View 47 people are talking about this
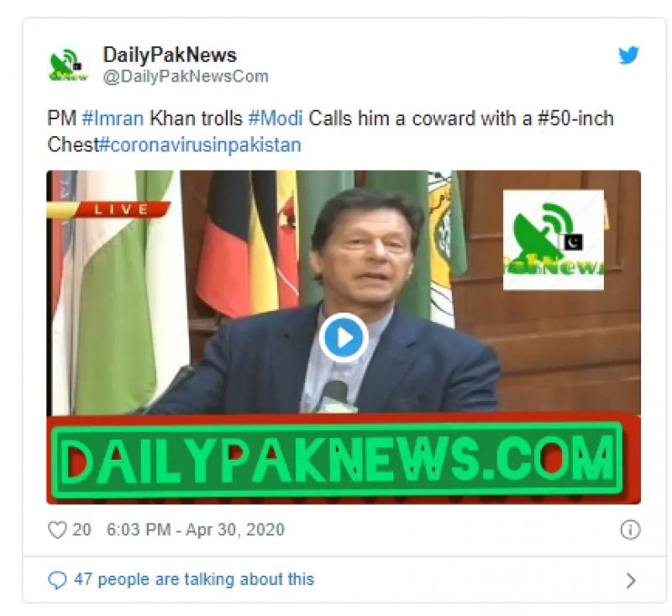This screenshot has width=672, height=616. tap(194, 580)
